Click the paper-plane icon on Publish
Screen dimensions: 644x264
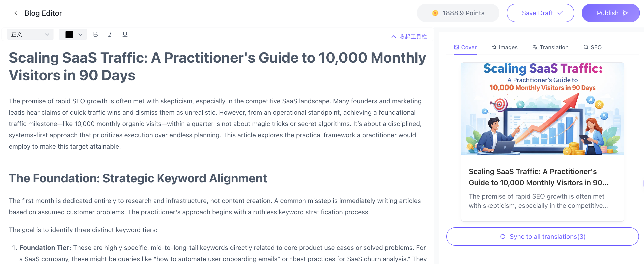[x=626, y=13]
